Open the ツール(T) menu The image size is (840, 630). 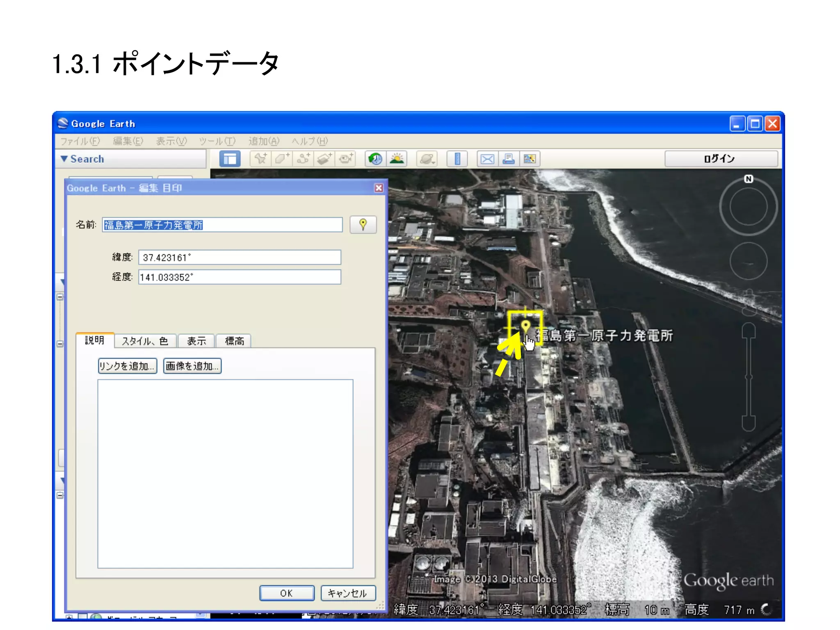click(x=217, y=141)
